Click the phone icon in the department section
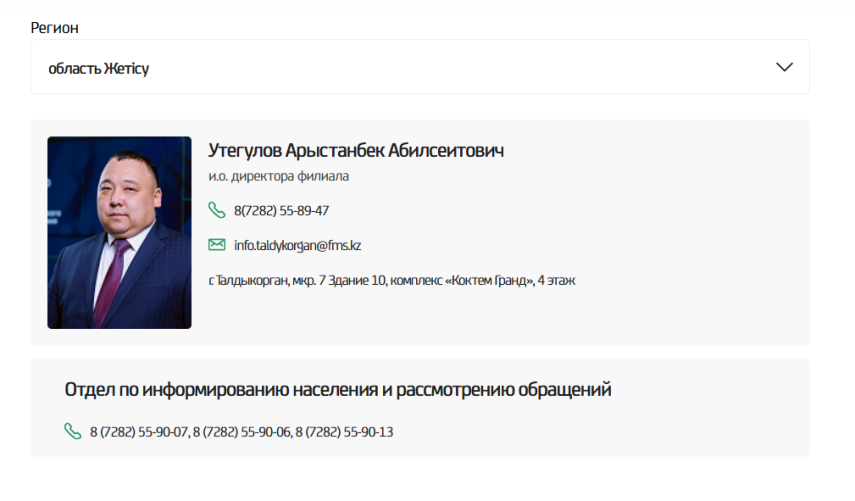This screenshot has width=855, height=501. coord(72,431)
